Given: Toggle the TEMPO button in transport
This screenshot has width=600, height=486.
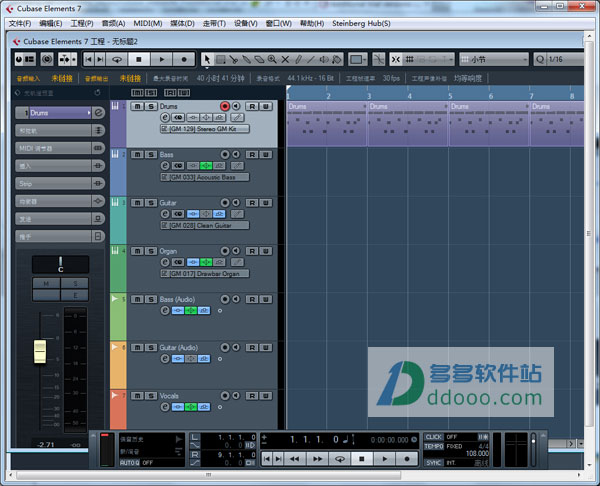Looking at the screenshot, I should click(434, 446).
